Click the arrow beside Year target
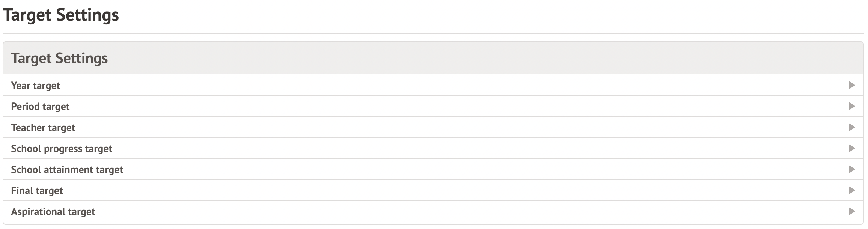The image size is (868, 229). pos(851,85)
